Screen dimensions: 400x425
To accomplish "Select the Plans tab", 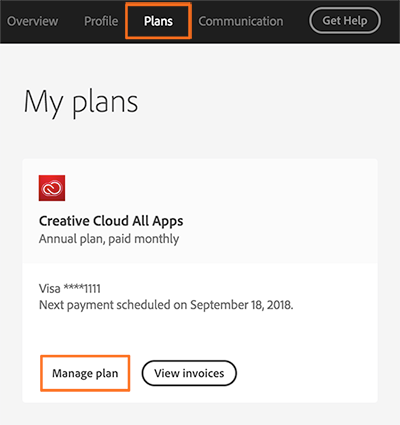I will point(158,21).
